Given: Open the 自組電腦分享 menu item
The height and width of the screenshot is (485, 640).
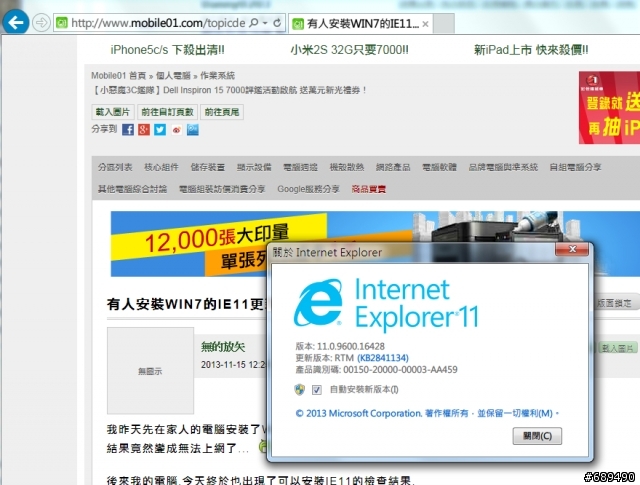Looking at the screenshot, I should 576,167.
